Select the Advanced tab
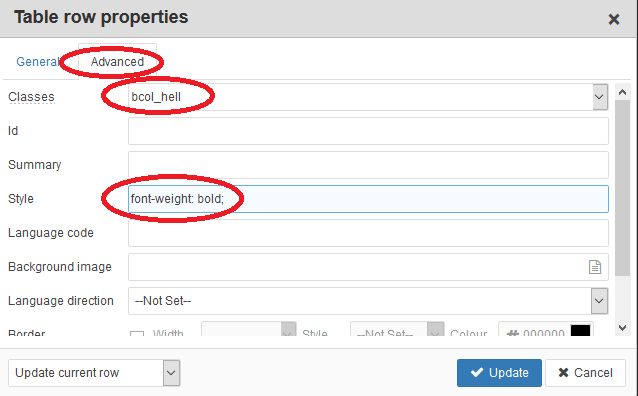 117,62
